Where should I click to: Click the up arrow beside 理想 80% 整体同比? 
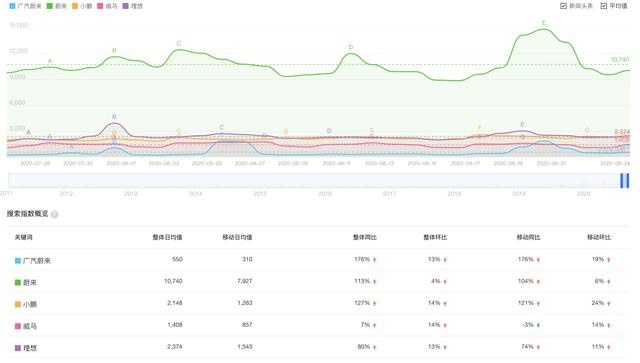tap(374, 347)
